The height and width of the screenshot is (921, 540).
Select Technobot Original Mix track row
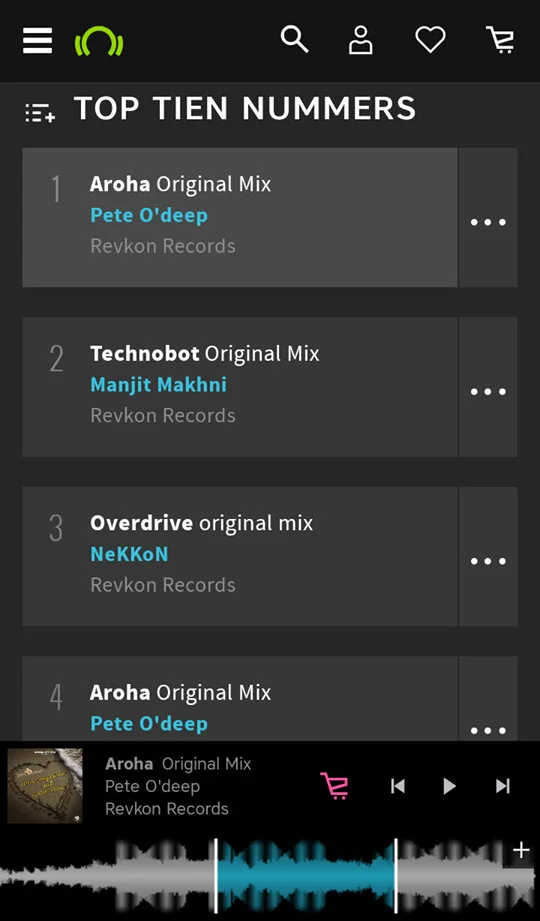[240, 387]
